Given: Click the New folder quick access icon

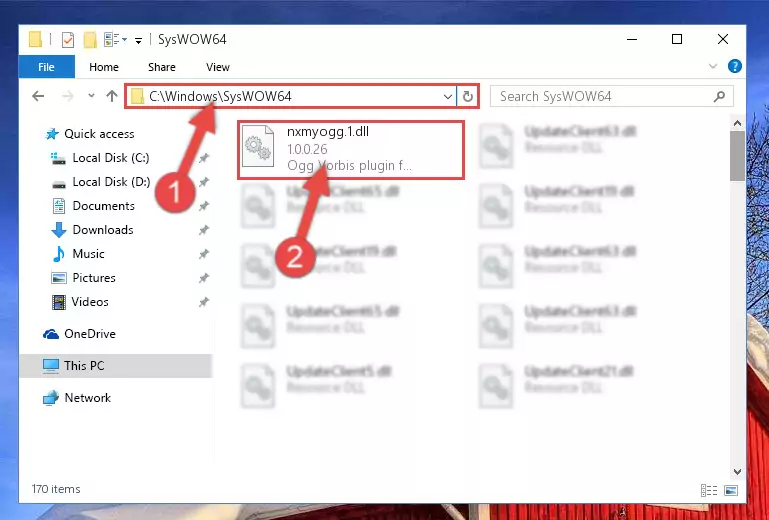Looking at the screenshot, I should pyautogui.click(x=90, y=40).
